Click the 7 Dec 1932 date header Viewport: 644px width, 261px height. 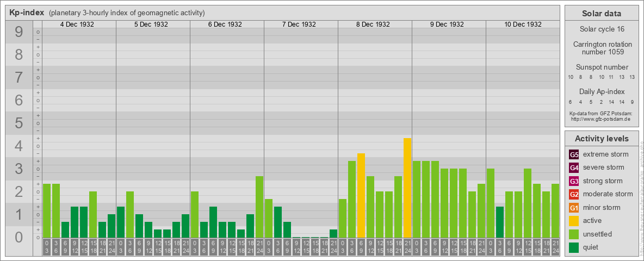299,24
